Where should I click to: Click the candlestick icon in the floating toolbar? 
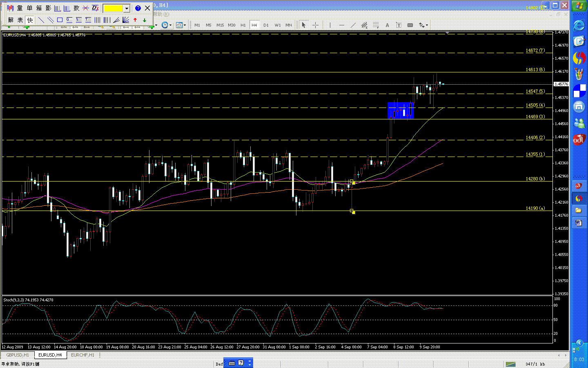pos(11,8)
